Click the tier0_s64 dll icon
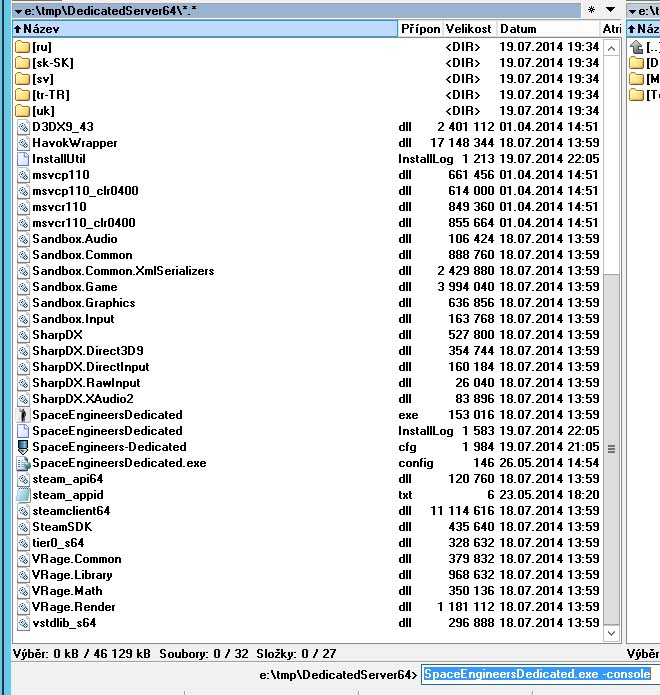 pos(23,543)
